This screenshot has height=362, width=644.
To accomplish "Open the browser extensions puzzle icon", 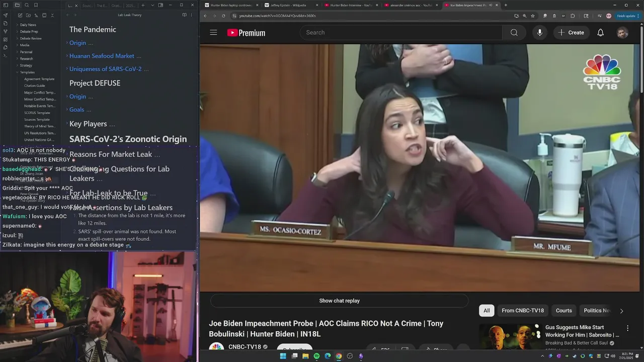I will pyautogui.click(x=572, y=16).
